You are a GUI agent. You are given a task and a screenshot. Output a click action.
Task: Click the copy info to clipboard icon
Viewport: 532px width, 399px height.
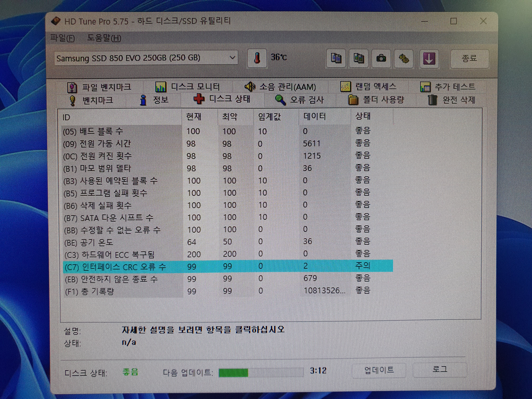(x=336, y=58)
